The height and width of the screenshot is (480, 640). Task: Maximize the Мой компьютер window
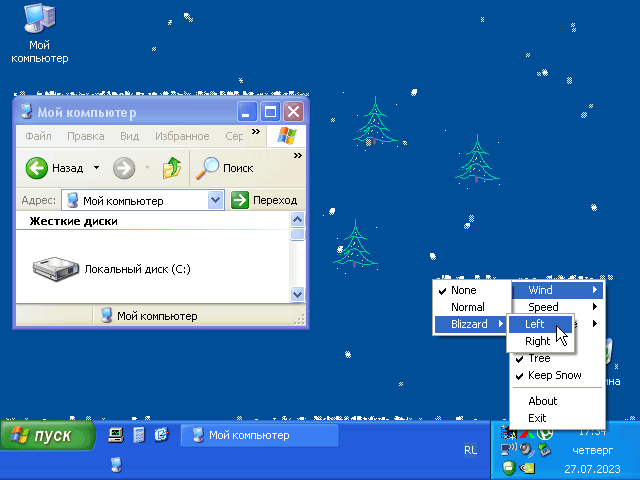[x=270, y=112]
